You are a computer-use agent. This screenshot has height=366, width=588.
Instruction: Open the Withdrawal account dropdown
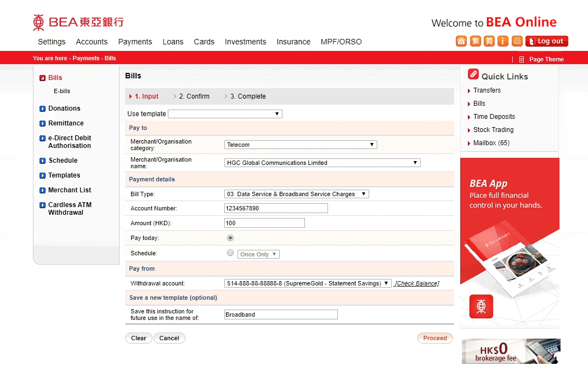(x=308, y=283)
